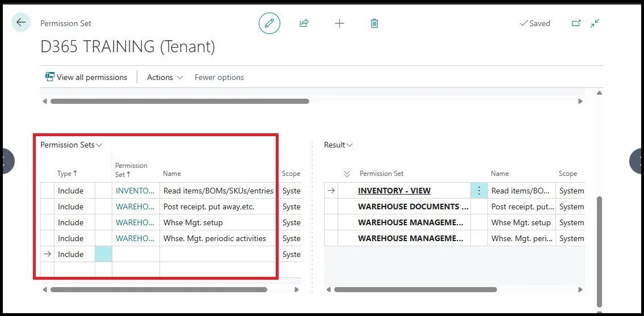Click the Saved status indicator
The height and width of the screenshot is (316, 644).
pos(534,23)
